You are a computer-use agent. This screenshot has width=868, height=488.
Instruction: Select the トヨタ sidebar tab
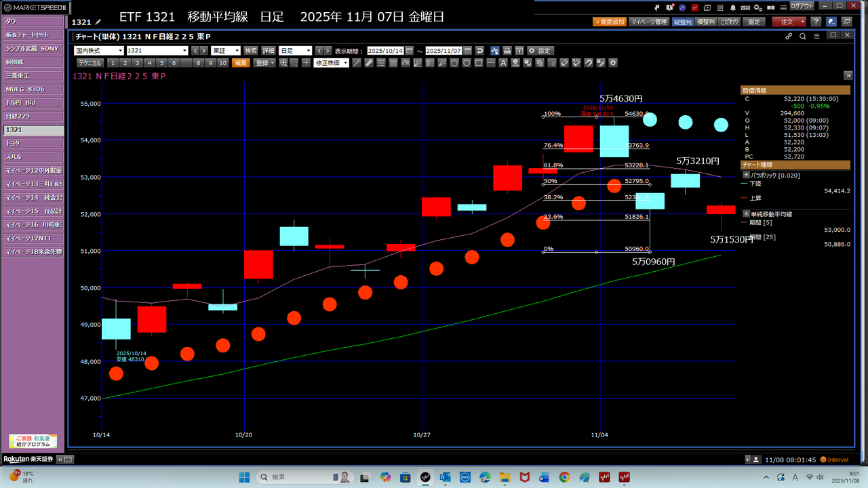[x=33, y=143]
